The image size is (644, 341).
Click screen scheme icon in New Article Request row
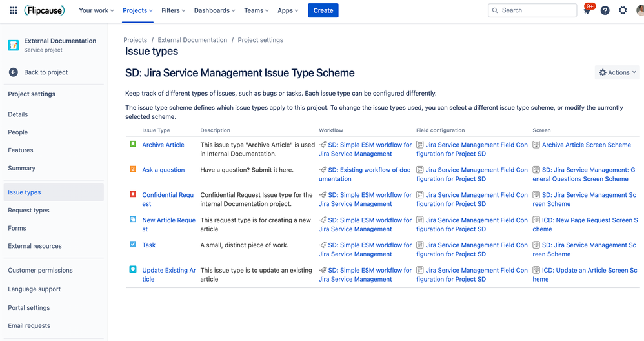point(536,220)
